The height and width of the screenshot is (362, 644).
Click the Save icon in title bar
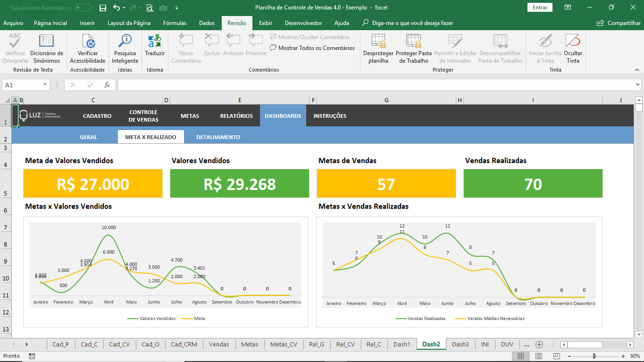click(103, 8)
